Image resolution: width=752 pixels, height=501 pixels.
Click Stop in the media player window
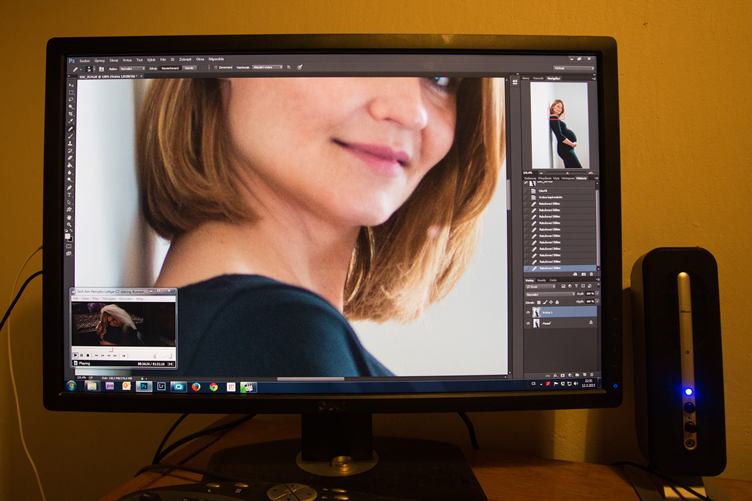pyautogui.click(x=88, y=355)
